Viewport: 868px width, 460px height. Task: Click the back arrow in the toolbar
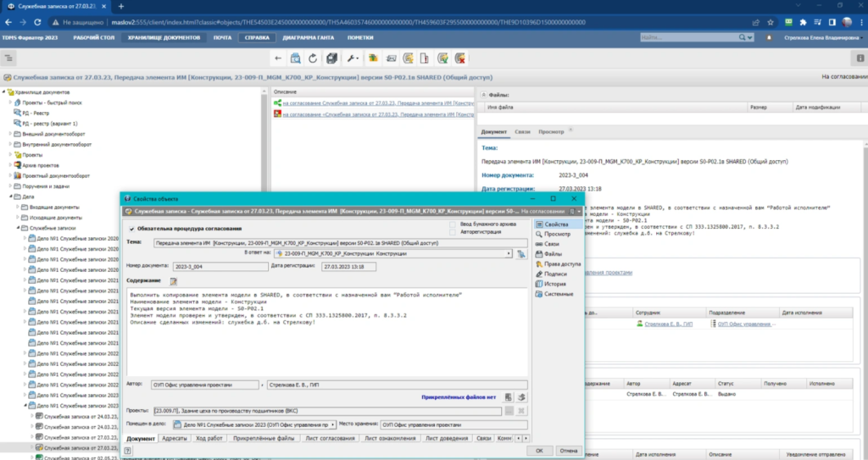278,58
